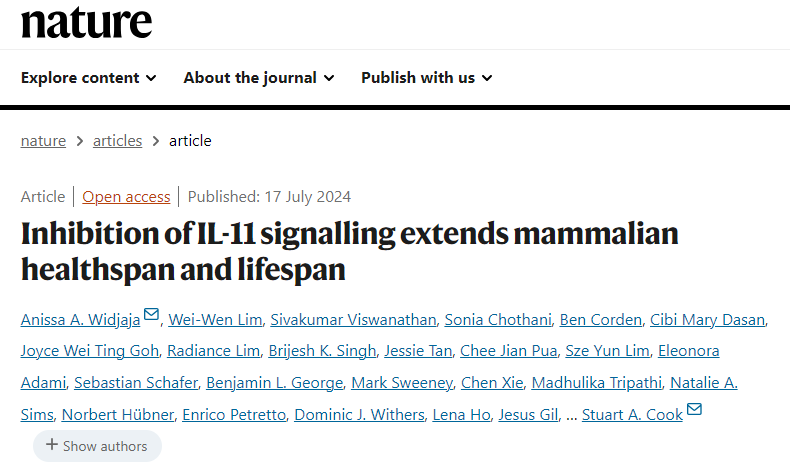Open the articles breadcrumb link
This screenshot has width=790, height=475.
[x=117, y=141]
